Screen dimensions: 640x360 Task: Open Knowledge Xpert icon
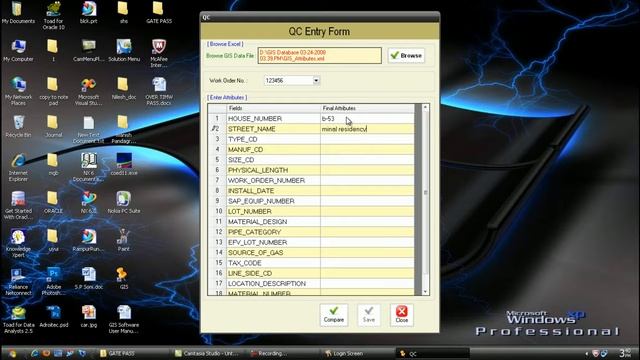(x=18, y=243)
